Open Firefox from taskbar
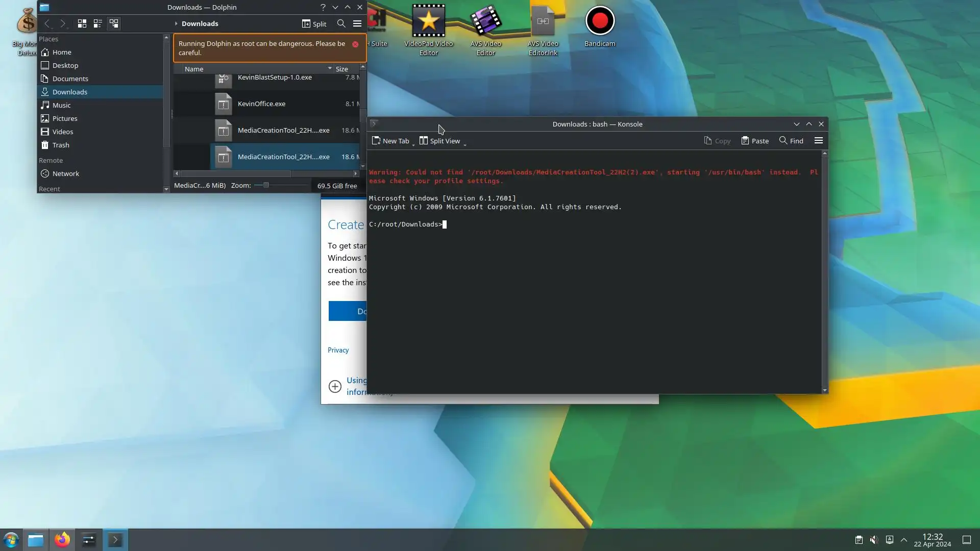This screenshot has width=980, height=551. (x=62, y=540)
